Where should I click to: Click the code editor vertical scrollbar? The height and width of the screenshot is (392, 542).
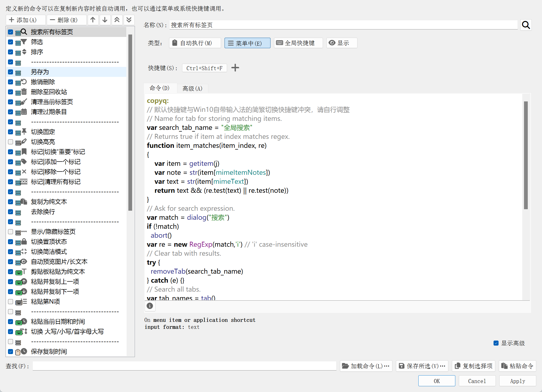tap(526, 155)
